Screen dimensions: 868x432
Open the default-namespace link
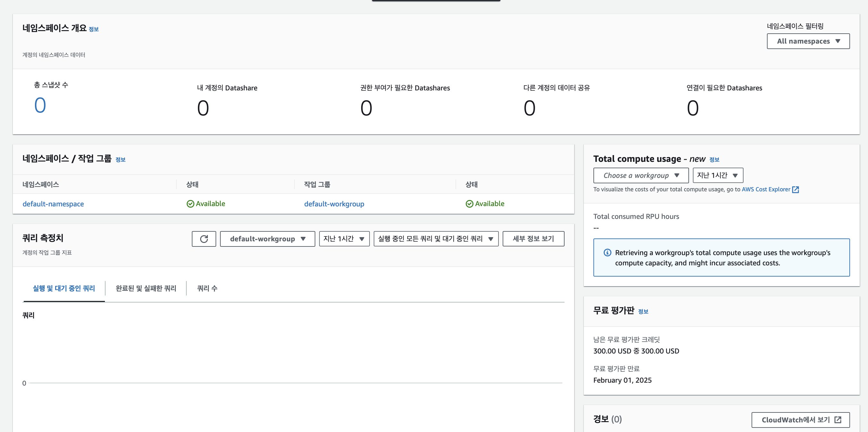point(53,204)
